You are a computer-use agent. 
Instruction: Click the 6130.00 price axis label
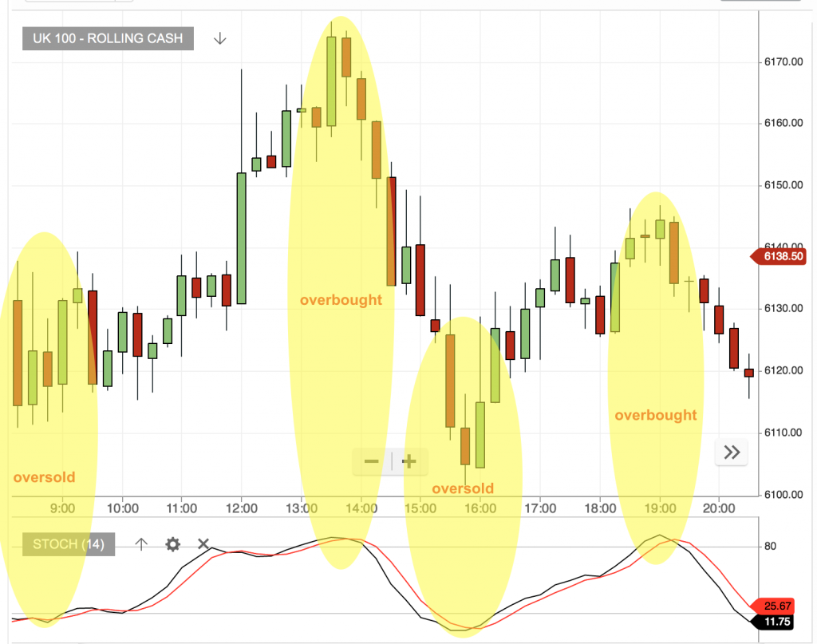[x=783, y=309]
